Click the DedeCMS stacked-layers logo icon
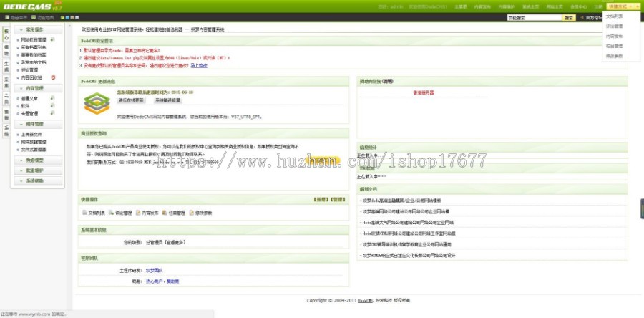The image size is (644, 318). tap(97, 103)
